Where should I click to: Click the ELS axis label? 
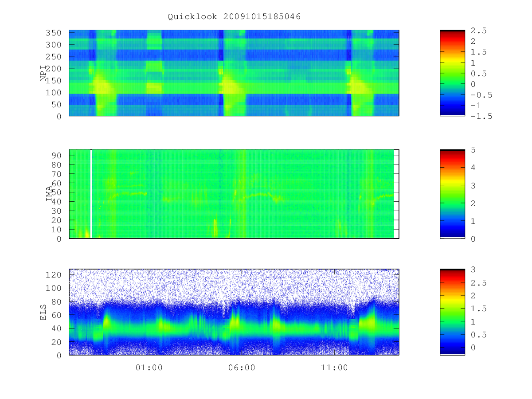coord(44,312)
